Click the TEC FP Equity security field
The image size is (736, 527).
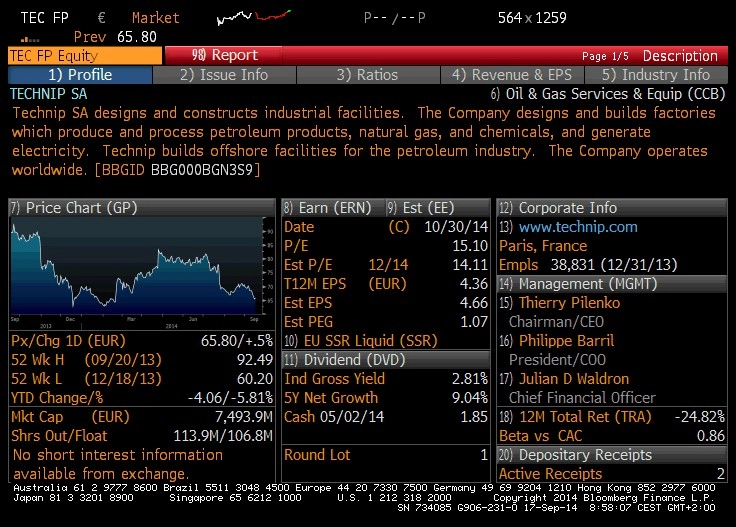85,55
